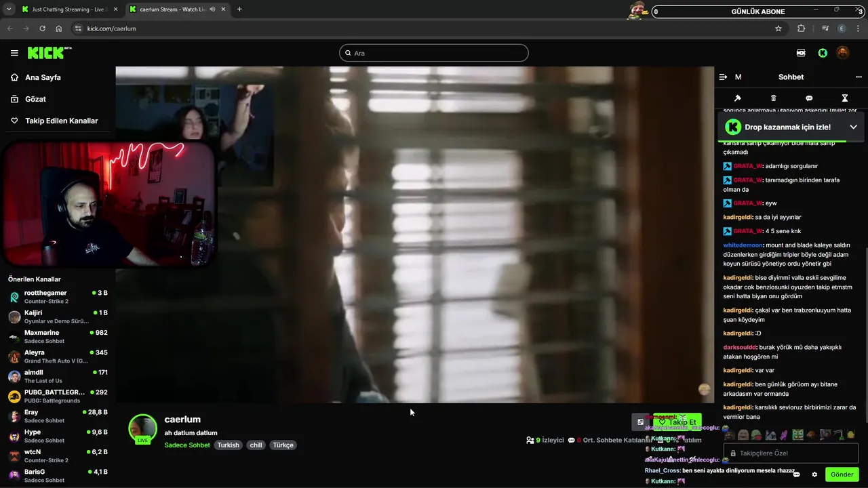Open a new browser tab
The image size is (868, 488).
coord(239,9)
